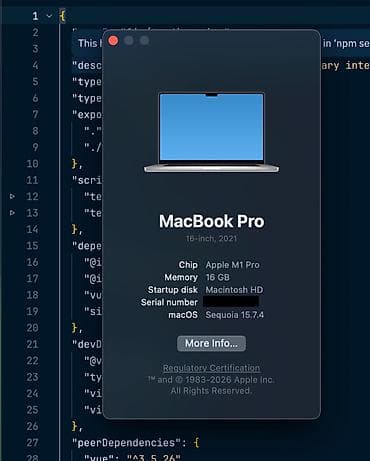370x461 pixels.
Task: Click the macOS label
Action: click(x=183, y=315)
